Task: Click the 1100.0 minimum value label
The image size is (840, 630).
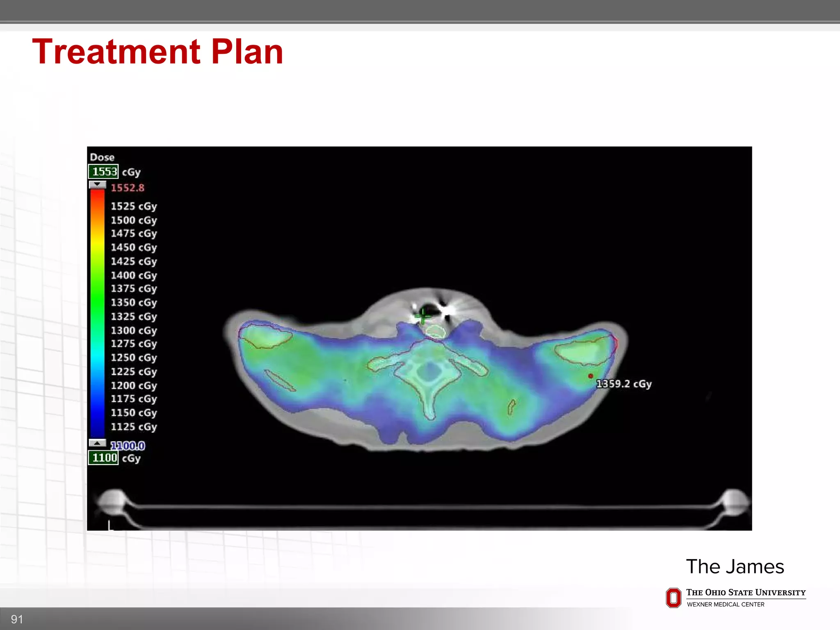Action: point(128,445)
